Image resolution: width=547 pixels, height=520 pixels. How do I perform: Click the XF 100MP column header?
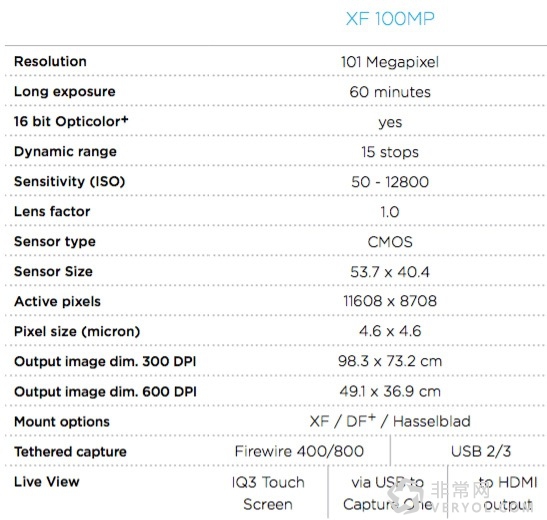(x=390, y=18)
